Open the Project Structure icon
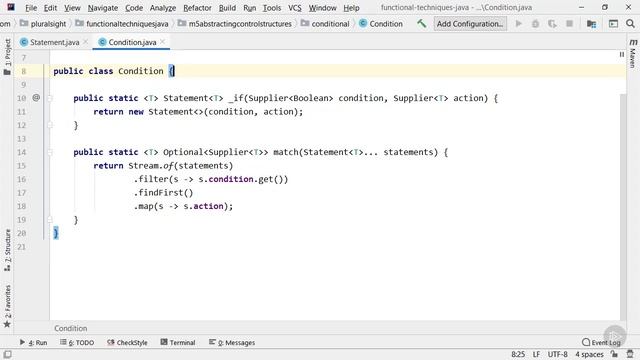Screen dimensions: 640x360 click(x=591, y=24)
